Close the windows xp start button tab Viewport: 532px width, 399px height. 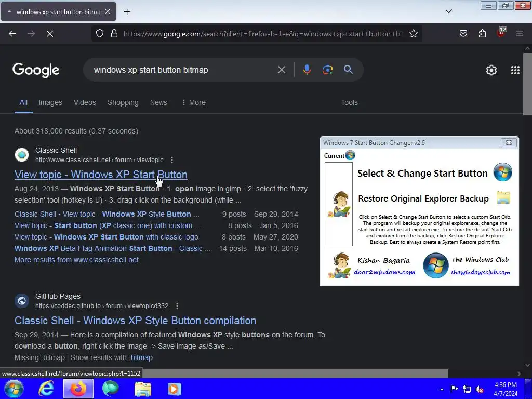tap(107, 11)
